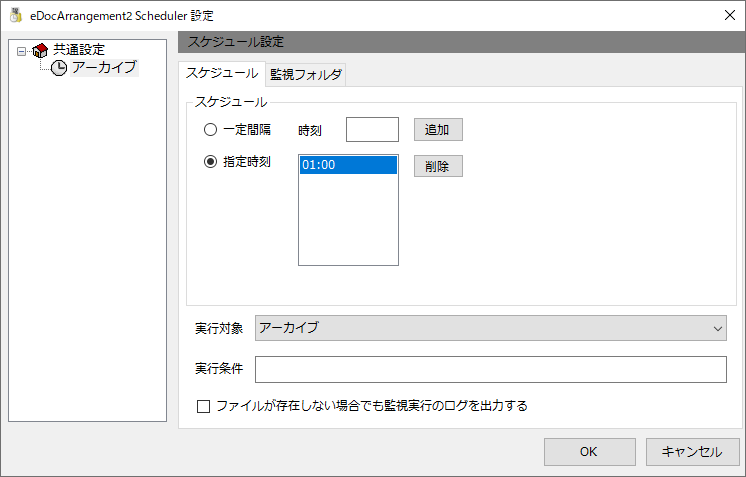Enable logging checkbox for missing files
This screenshot has width=746, height=477.
[x=203, y=406]
